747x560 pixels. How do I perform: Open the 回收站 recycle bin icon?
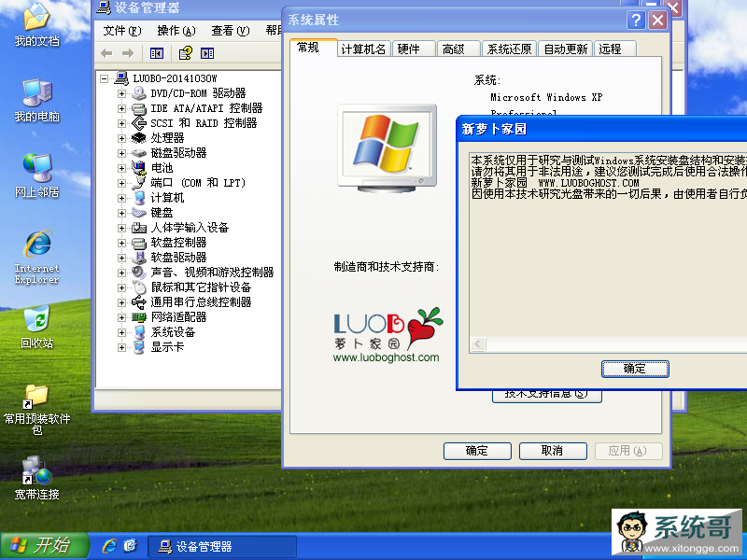(x=36, y=328)
